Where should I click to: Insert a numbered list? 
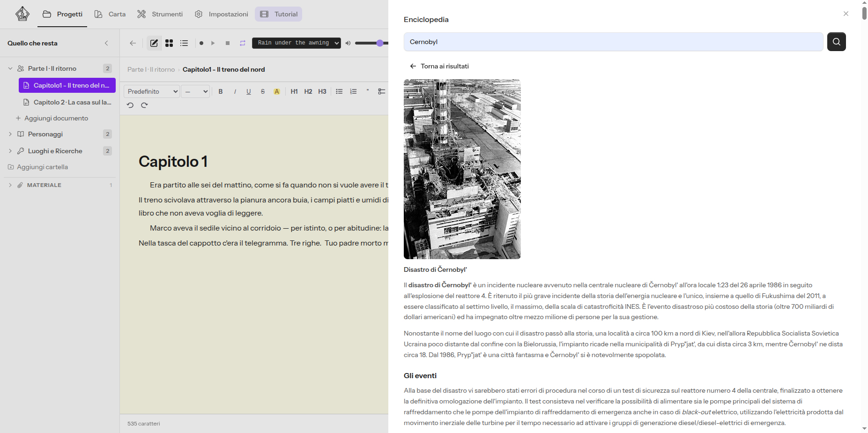click(x=353, y=91)
